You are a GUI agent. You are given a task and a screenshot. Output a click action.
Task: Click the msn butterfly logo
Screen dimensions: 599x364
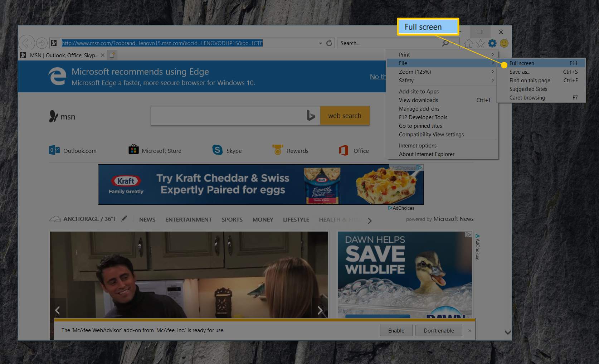(x=53, y=116)
